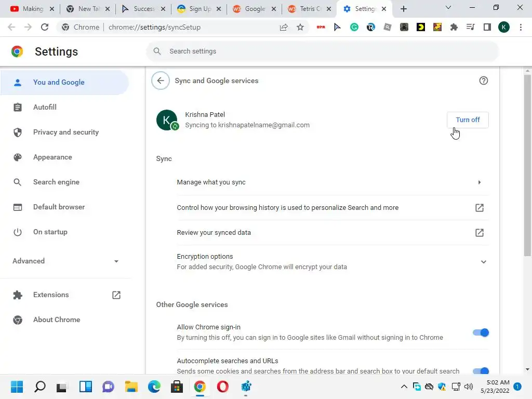This screenshot has height=399, width=532.
Task: Click the Turn off sync button
Action: pyautogui.click(x=468, y=120)
